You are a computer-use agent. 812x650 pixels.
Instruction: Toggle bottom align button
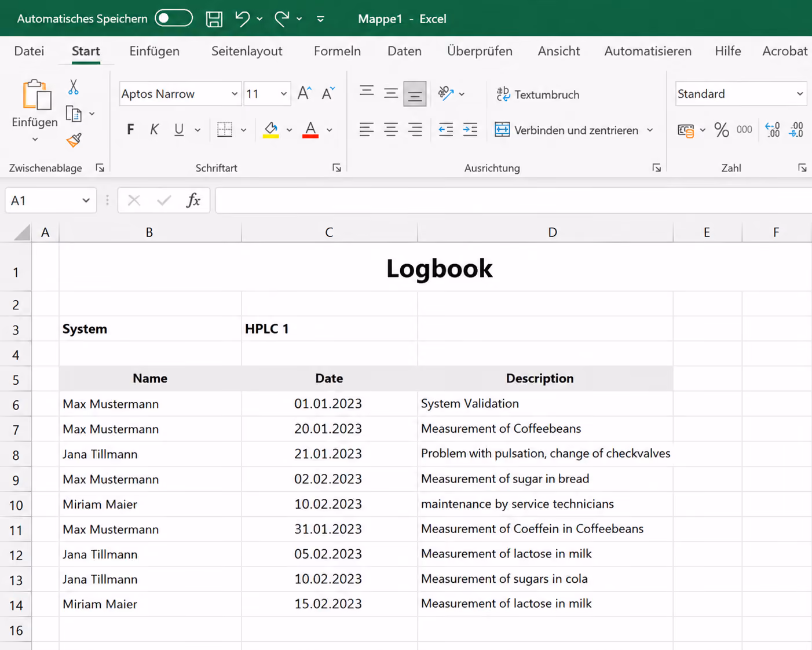(415, 94)
